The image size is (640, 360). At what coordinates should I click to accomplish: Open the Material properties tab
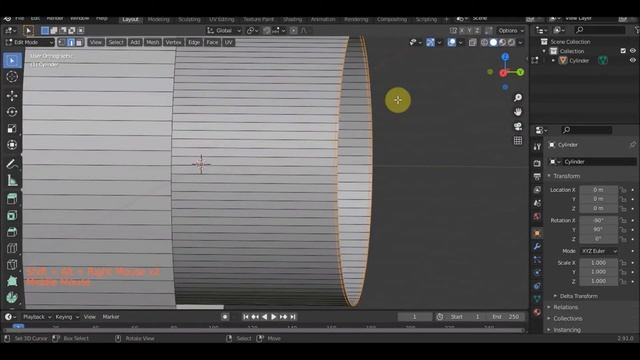[x=537, y=312]
